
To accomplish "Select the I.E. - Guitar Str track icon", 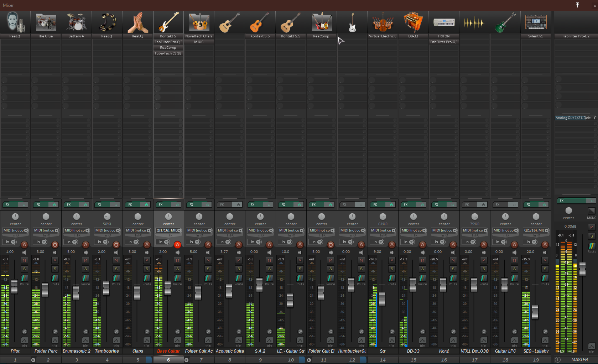I will coord(291,22).
